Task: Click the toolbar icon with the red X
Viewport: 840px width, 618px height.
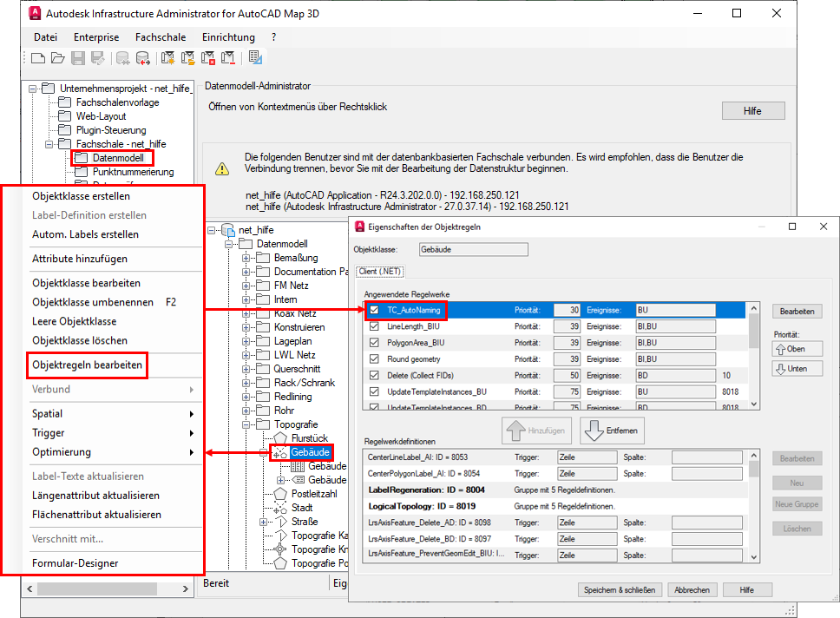Action: [208, 58]
